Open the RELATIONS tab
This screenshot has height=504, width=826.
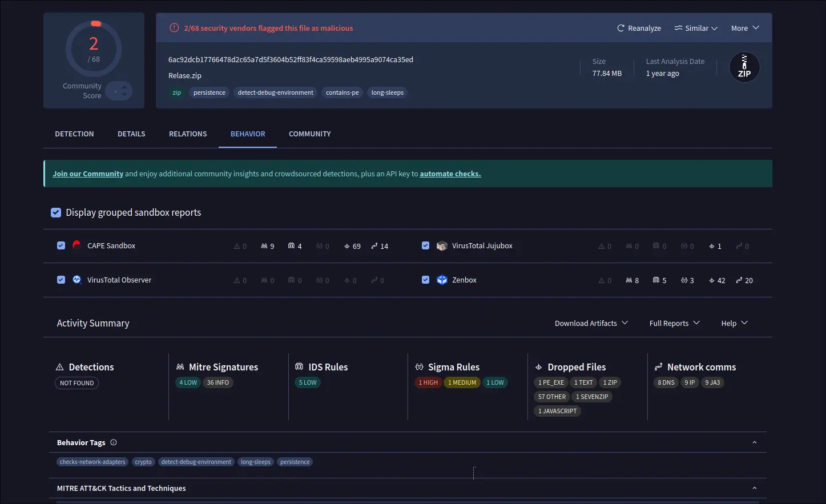188,134
